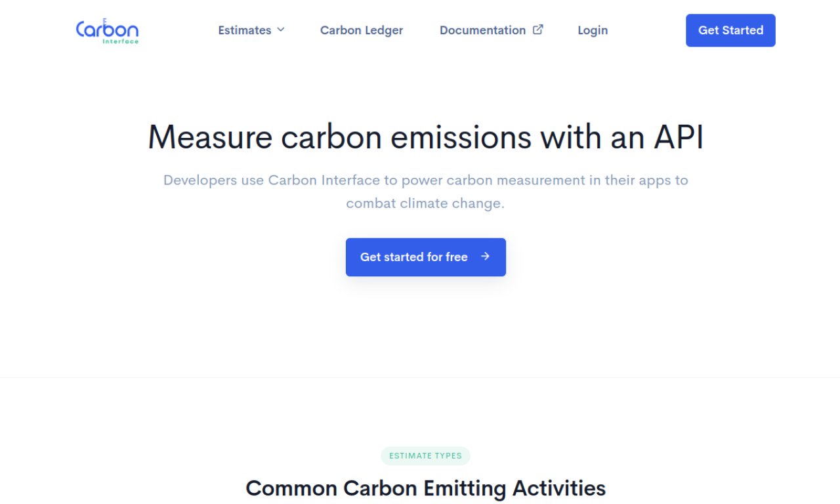Viewport: 840px width, 504px height.
Task: Click the developer description paragraph text
Action: (x=425, y=191)
